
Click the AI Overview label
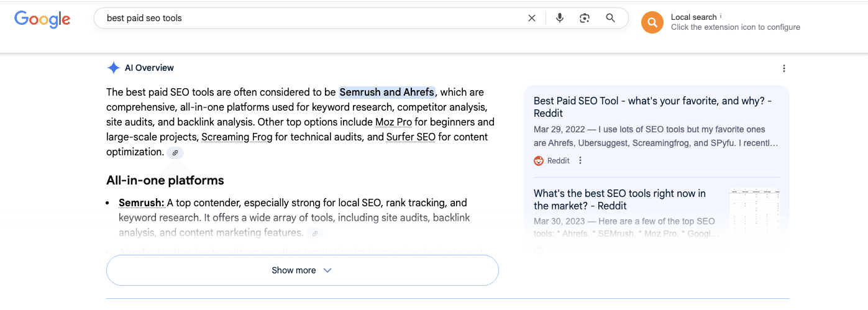pos(149,68)
